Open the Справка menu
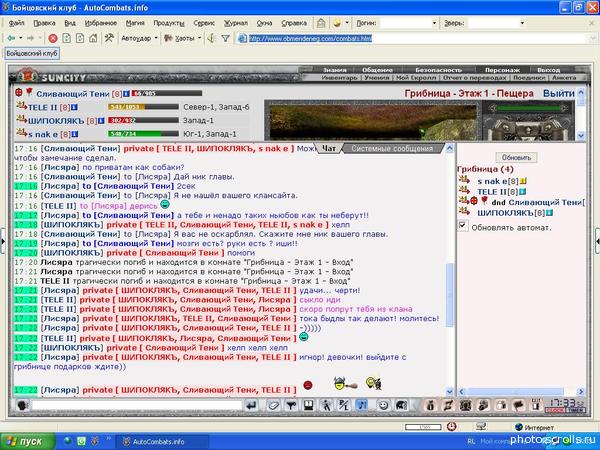Screen dimensions: 600x450 click(x=294, y=23)
